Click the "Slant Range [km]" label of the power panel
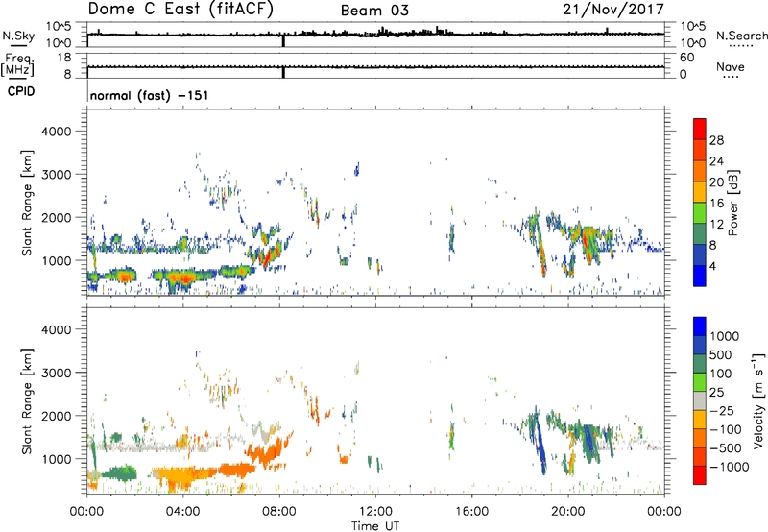 [x=27, y=203]
